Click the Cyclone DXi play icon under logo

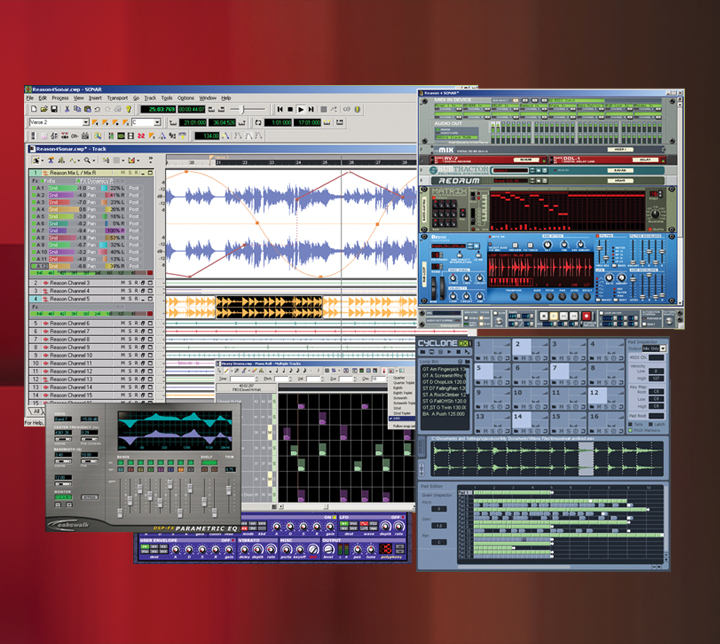pyautogui.click(x=450, y=352)
